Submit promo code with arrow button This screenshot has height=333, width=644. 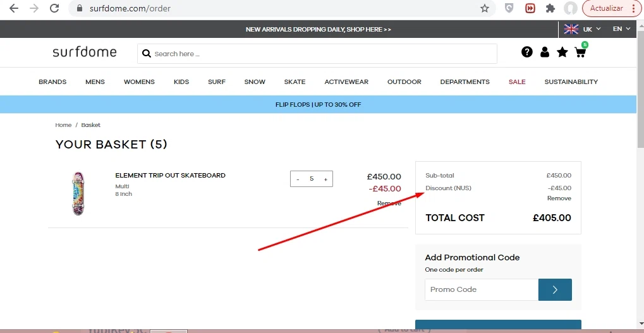click(x=555, y=289)
